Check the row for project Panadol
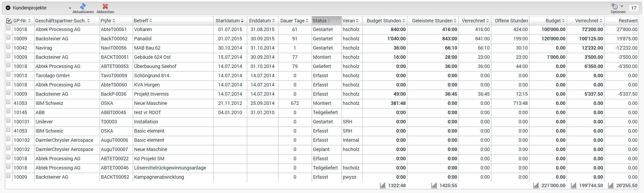Screen dimensions: 644x193 coord(8,38)
